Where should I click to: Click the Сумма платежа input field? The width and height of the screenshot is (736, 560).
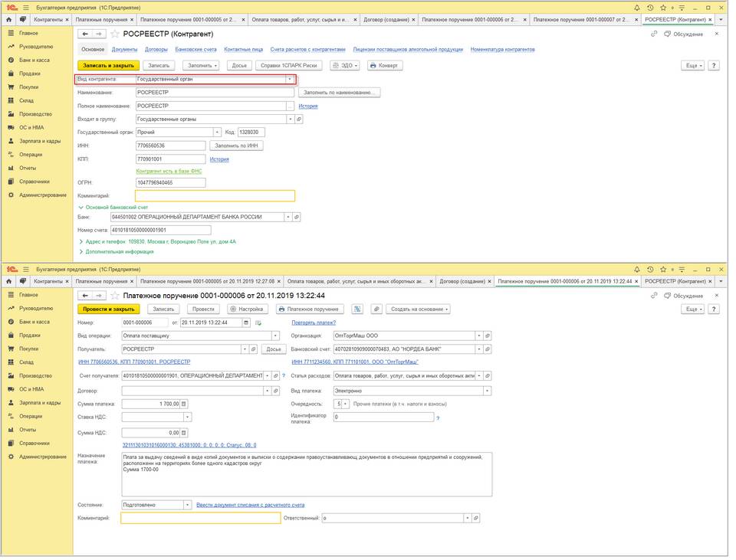point(152,404)
